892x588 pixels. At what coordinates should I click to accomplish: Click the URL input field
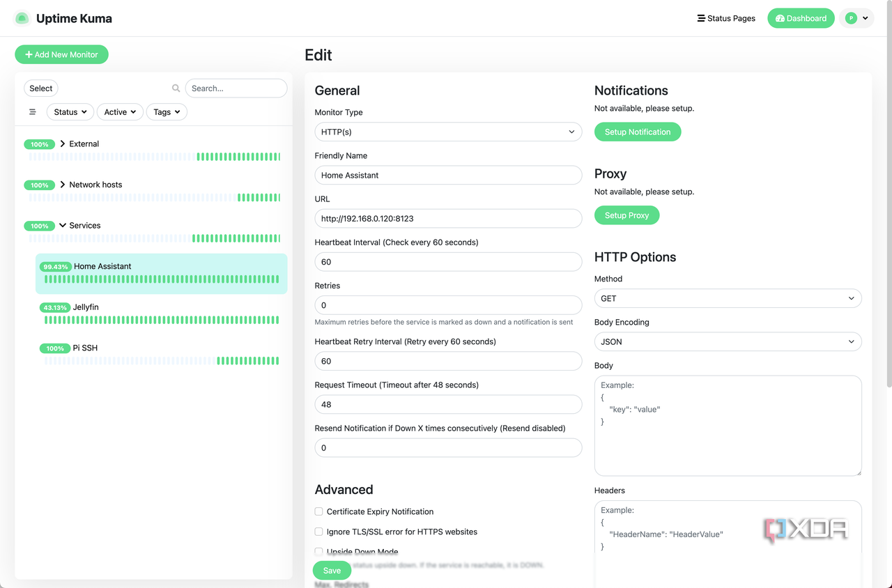pos(448,218)
